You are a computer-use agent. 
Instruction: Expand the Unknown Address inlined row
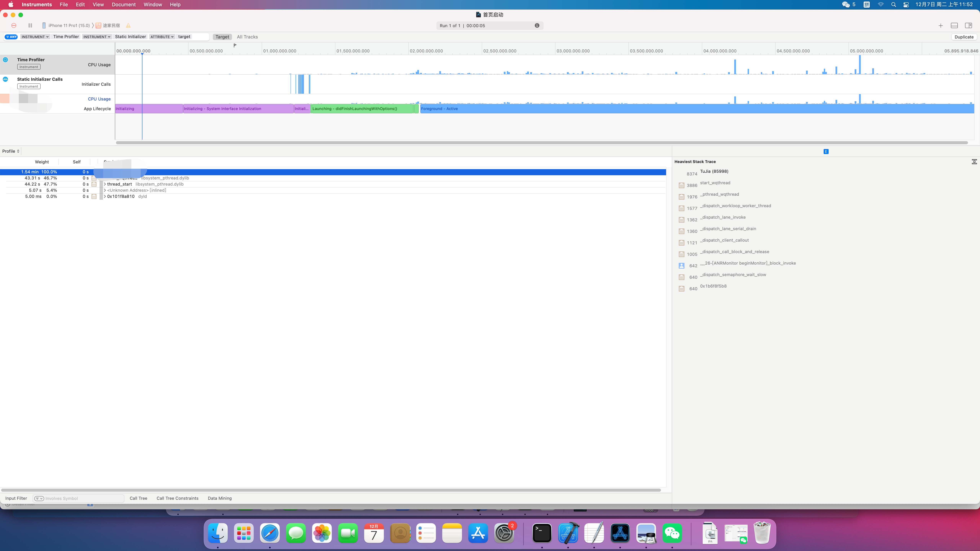tap(105, 190)
